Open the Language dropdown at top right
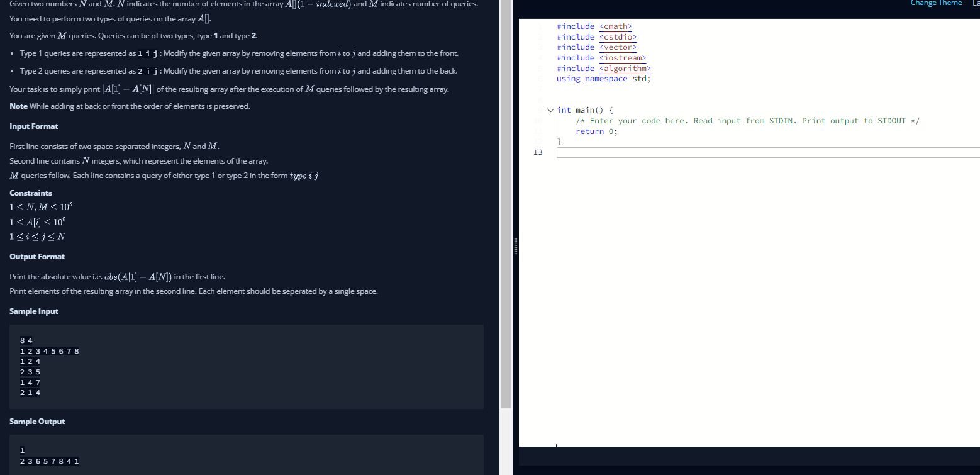The height and width of the screenshot is (475, 980). tap(975, 3)
